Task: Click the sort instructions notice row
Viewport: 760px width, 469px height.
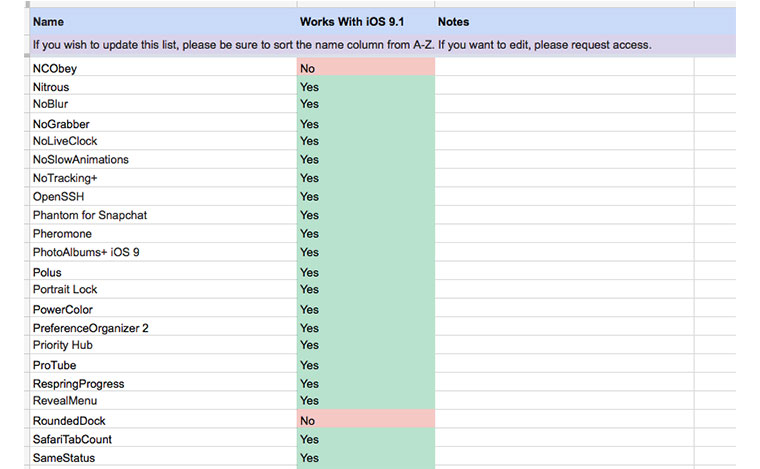Action: tap(383, 45)
